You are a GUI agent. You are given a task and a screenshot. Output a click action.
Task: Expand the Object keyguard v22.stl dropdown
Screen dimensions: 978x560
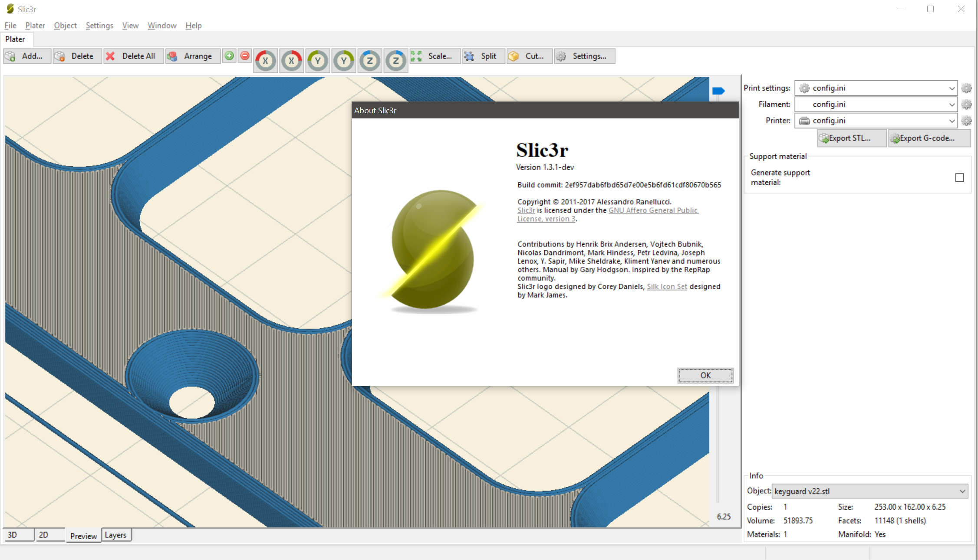click(x=962, y=491)
